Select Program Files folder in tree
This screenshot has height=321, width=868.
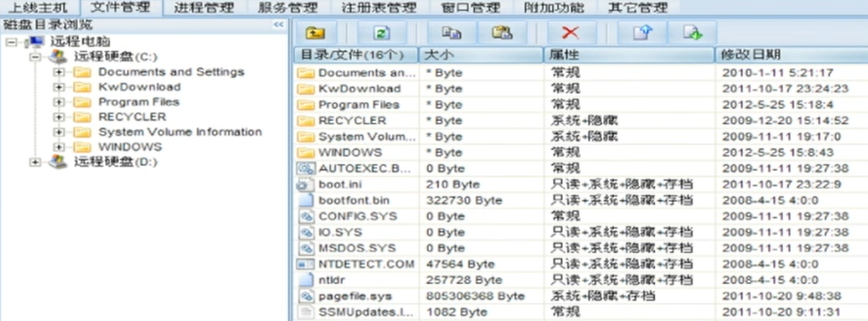(139, 102)
